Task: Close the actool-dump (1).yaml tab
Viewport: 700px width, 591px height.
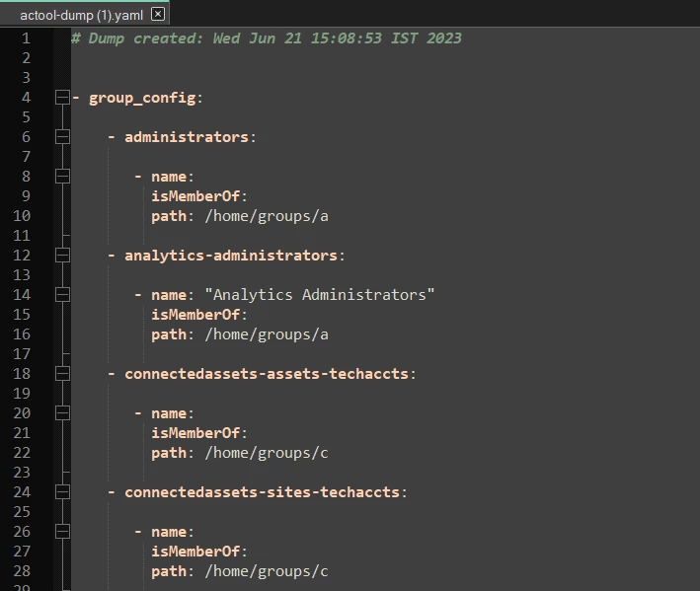Action: (158, 14)
